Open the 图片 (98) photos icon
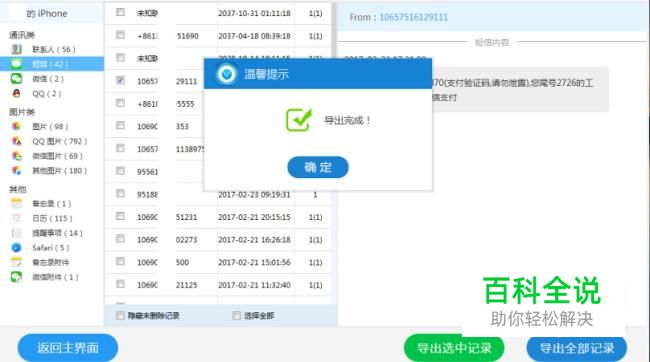Screen dimensions: 650x362 [16, 126]
